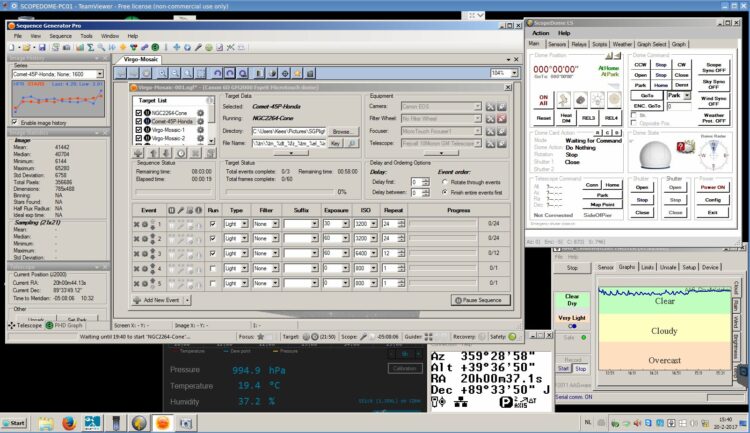Image resolution: width=750 pixels, height=433 pixels.
Task: Click the clock icon under Target List
Action: point(181,153)
